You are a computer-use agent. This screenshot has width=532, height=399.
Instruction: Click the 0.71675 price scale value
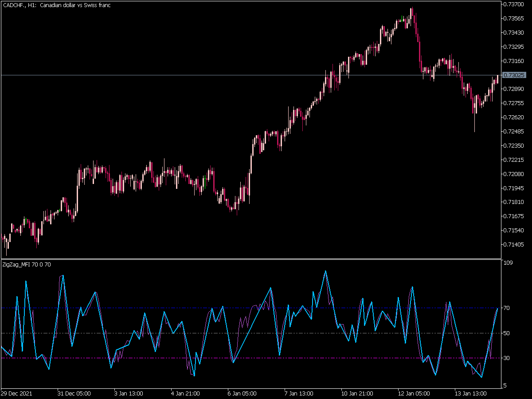(x=513, y=216)
